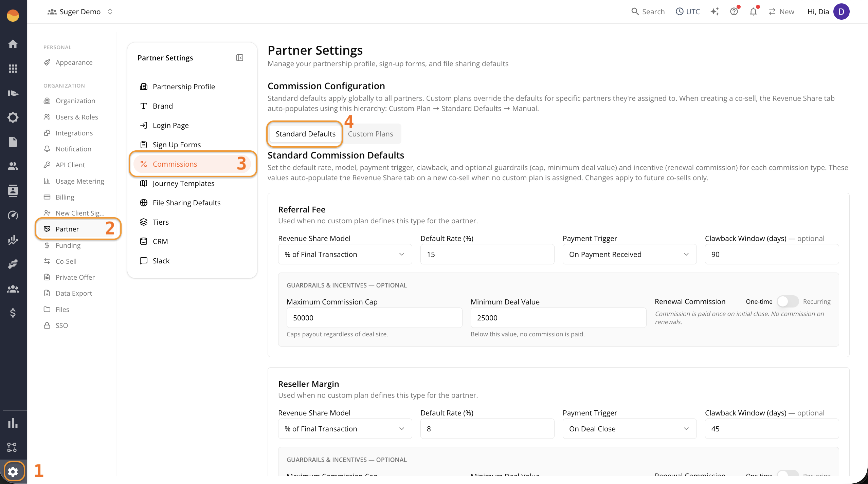868x484 pixels.
Task: Open the help question mark icon
Action: click(734, 12)
